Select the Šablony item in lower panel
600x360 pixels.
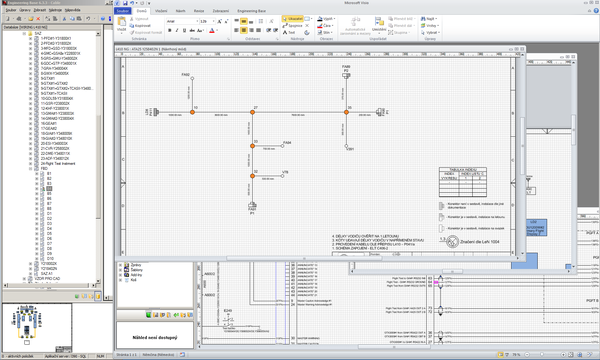pos(136,270)
